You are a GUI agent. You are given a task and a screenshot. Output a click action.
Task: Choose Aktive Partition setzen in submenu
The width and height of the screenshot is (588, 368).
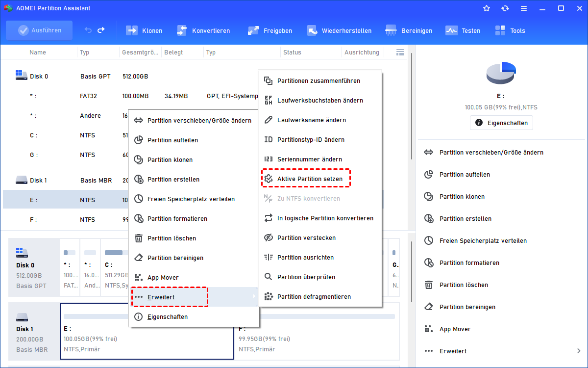(x=320, y=179)
